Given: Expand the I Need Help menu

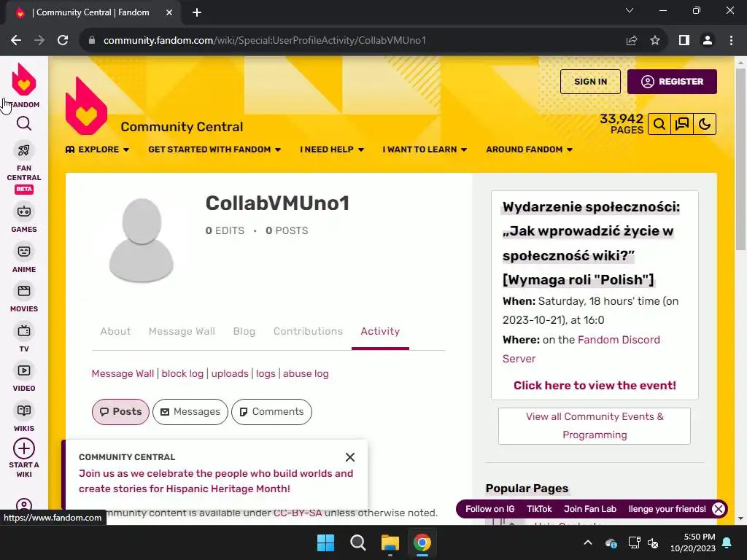Looking at the screenshot, I should 332,149.
